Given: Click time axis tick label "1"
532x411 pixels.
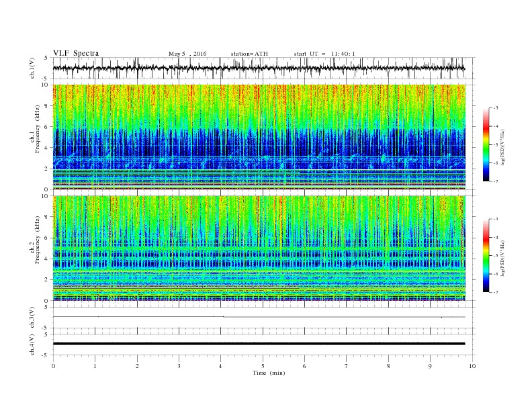Looking at the screenshot, I should [95, 366].
